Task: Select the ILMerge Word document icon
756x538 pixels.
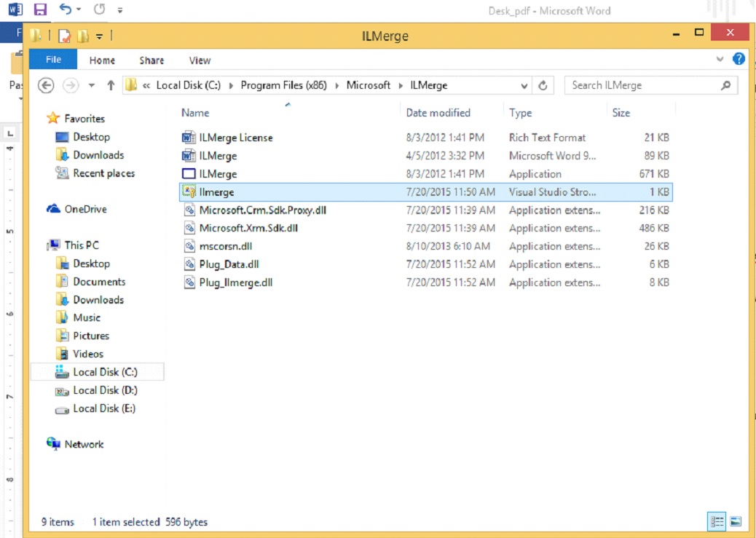Action: [x=189, y=156]
